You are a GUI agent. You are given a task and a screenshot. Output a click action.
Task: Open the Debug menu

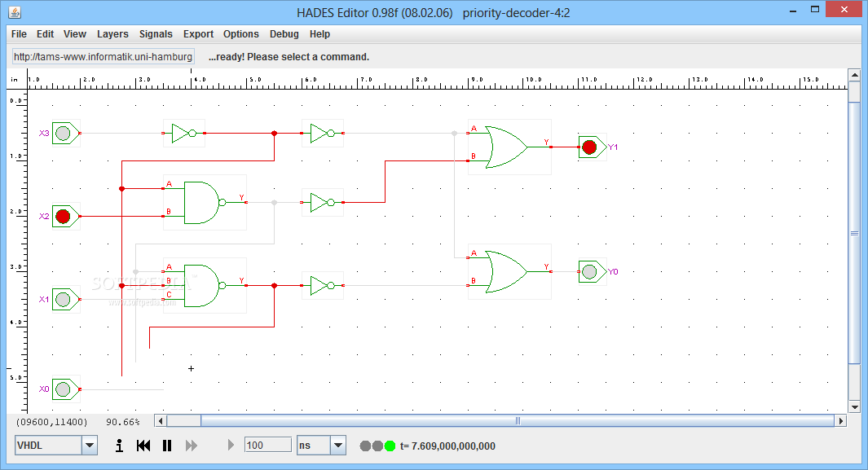point(284,33)
